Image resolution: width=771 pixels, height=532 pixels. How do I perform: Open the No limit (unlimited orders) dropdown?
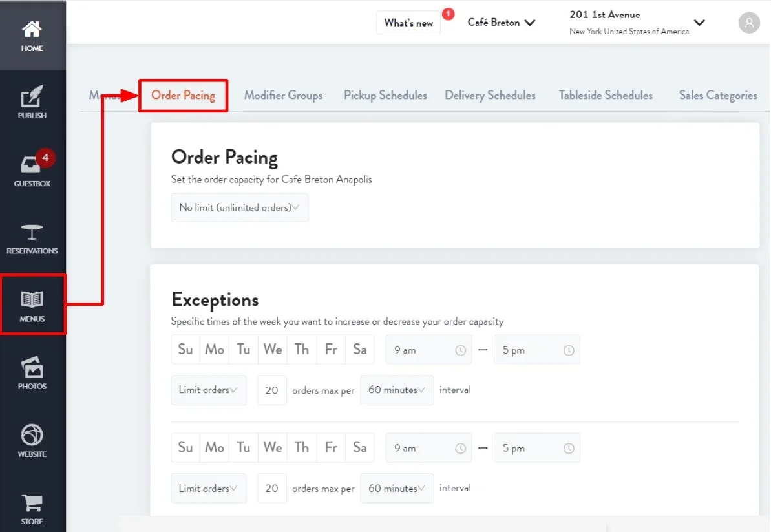[x=240, y=207]
